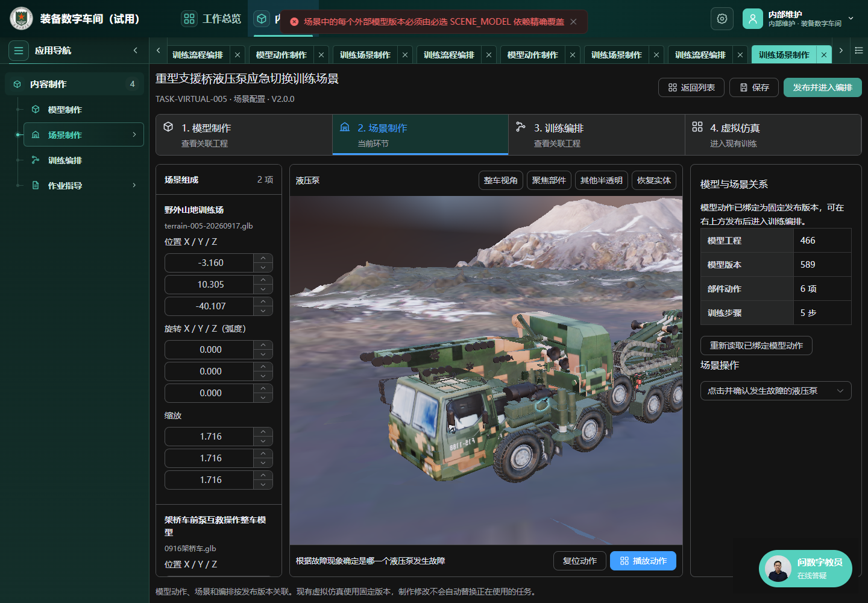
Task: Click the hamburger menu icon beside 应用导航
Action: pos(19,51)
